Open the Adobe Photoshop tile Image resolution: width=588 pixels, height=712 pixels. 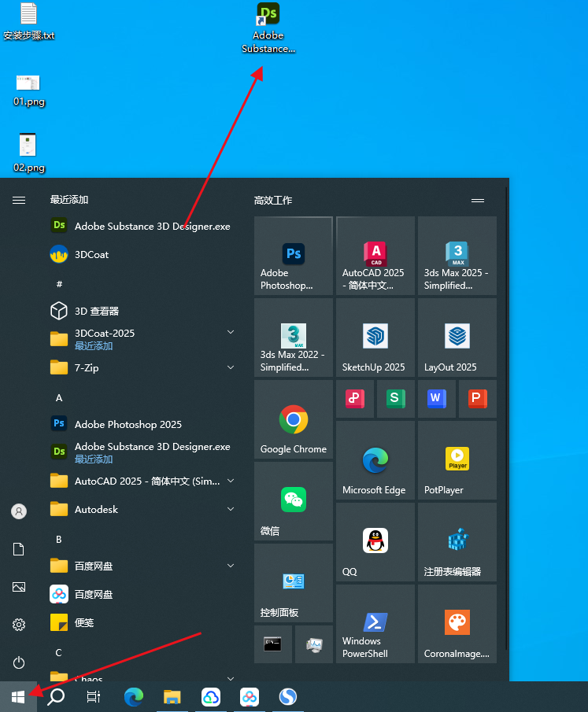pyautogui.click(x=294, y=256)
